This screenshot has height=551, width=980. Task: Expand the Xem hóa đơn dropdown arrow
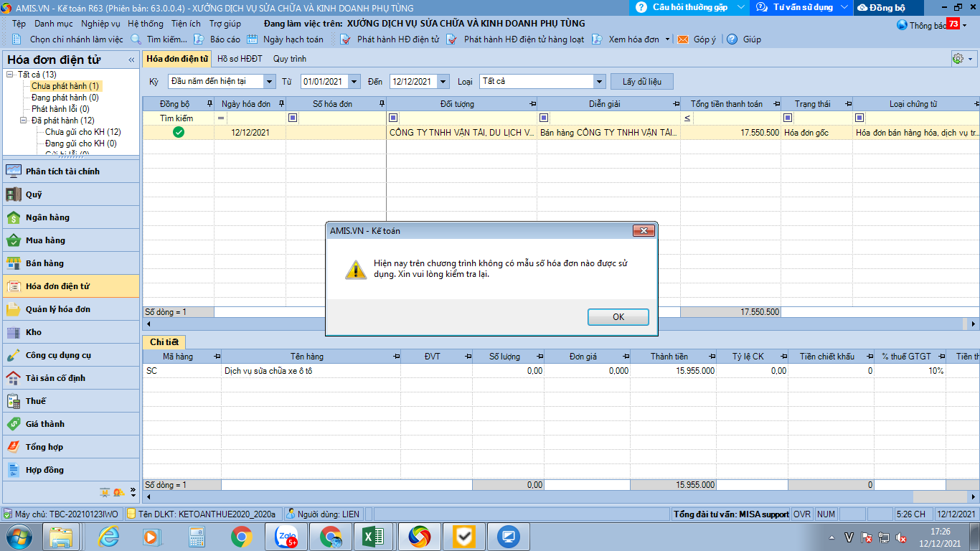tap(667, 39)
